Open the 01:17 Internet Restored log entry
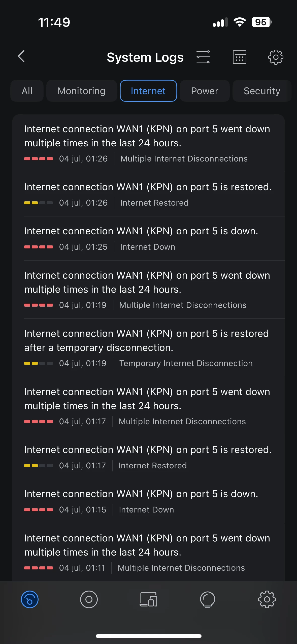Viewport: 297px width, 644px height. 148,457
